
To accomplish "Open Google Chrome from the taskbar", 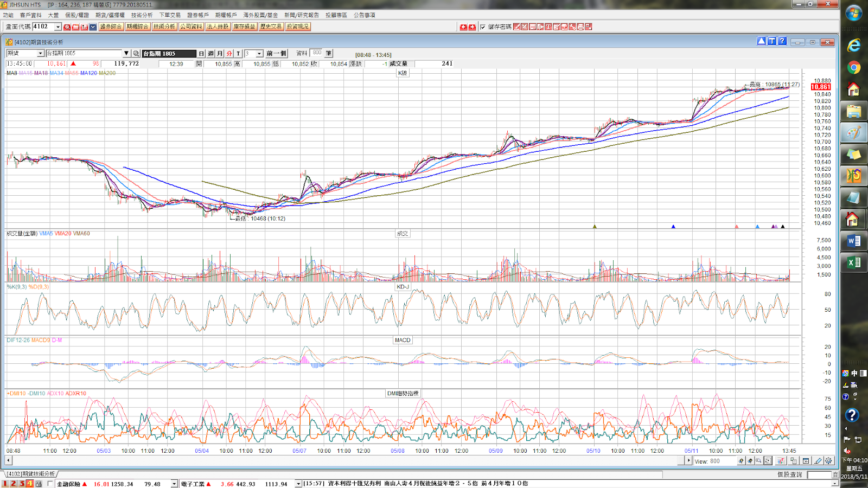I will pyautogui.click(x=854, y=67).
